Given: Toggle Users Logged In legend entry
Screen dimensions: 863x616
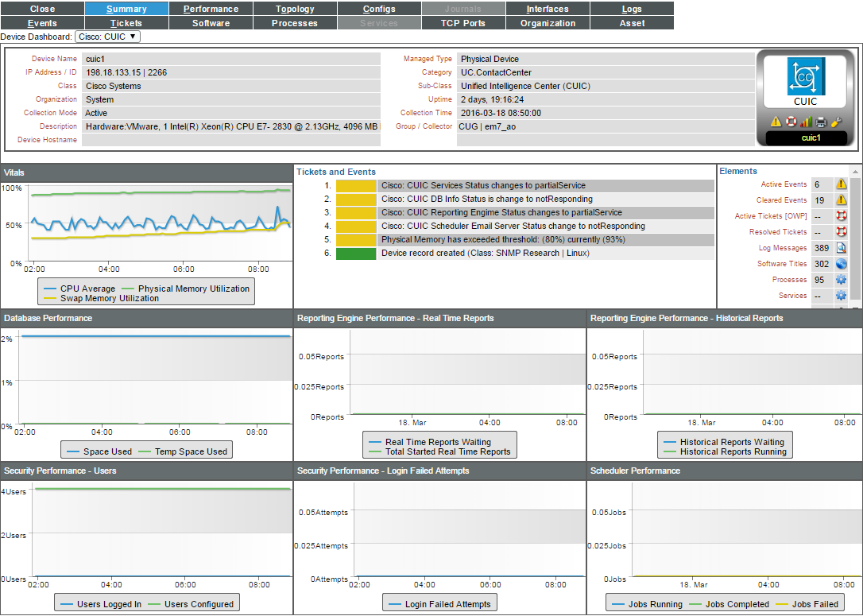Looking at the screenshot, I should coord(101,604).
